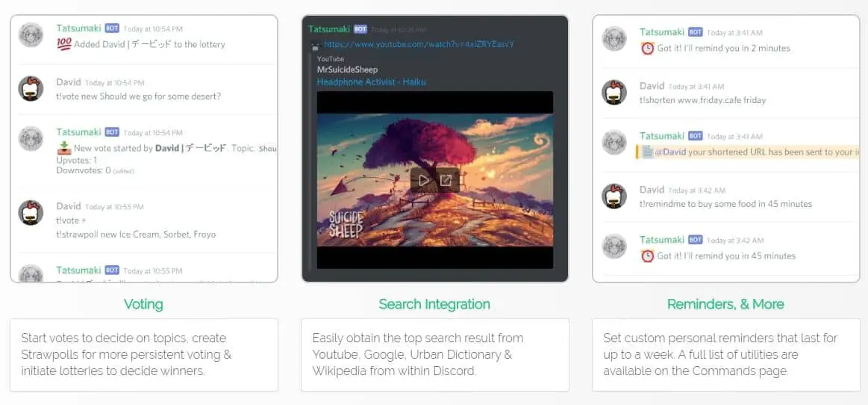Click the BOT badge in the lottery message header
Screen dimensions: 868x405
112,28
